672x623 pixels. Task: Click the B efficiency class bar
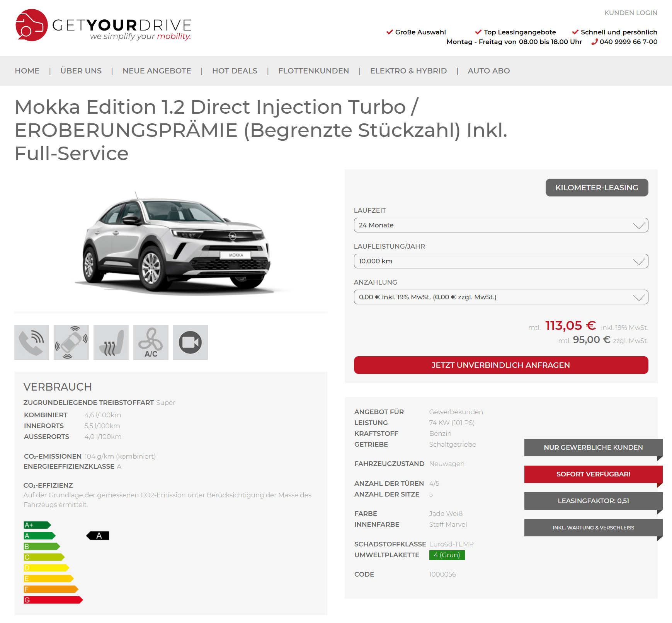pos(42,546)
